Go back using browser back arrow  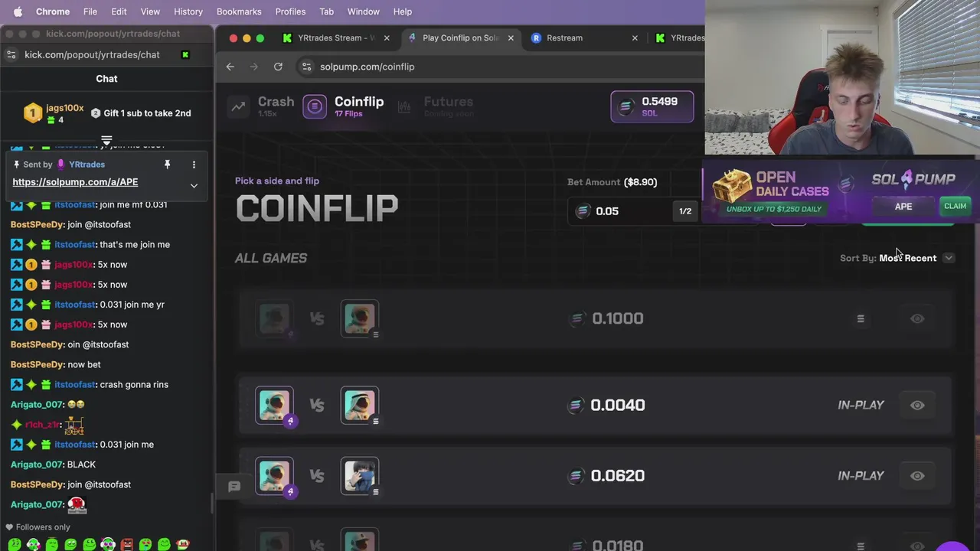(230, 67)
